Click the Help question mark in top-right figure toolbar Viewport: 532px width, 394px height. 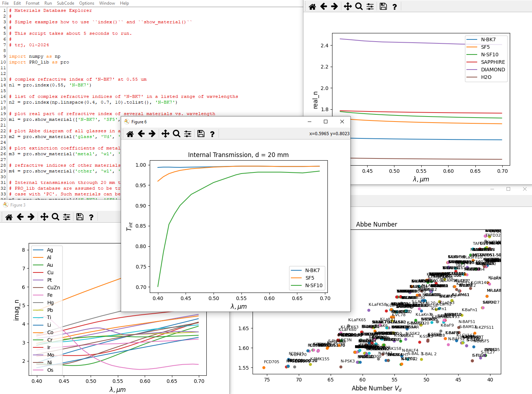[394, 6]
